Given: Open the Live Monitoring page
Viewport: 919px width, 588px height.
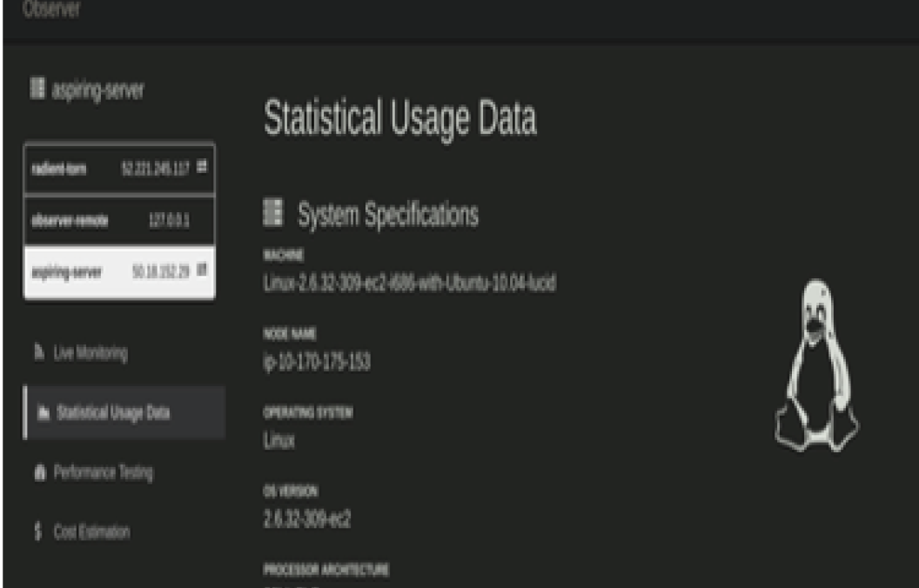Looking at the screenshot, I should click(x=91, y=353).
